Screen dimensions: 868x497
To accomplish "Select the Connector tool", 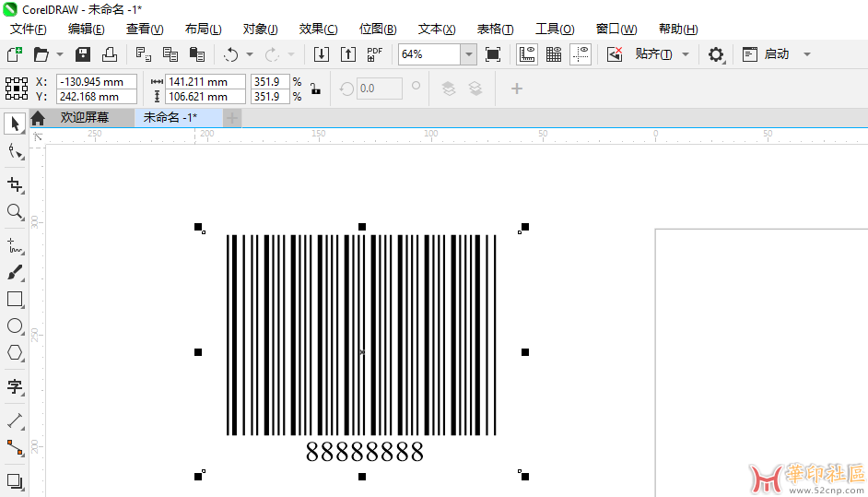I will (15, 448).
